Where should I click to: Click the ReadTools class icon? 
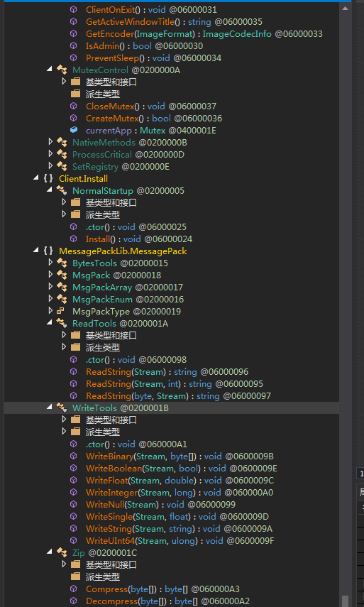click(62, 323)
